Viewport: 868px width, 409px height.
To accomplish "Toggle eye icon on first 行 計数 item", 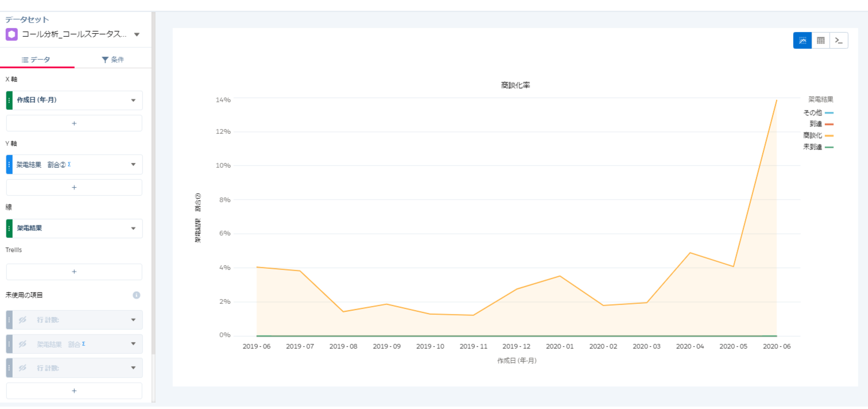I will click(x=23, y=320).
